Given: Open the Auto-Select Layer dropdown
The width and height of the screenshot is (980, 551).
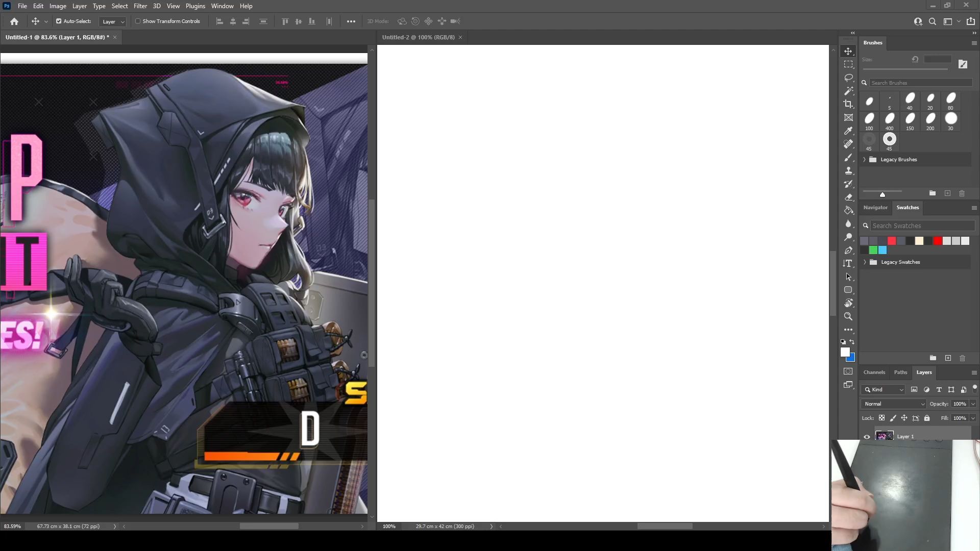Looking at the screenshot, I should pos(113,21).
